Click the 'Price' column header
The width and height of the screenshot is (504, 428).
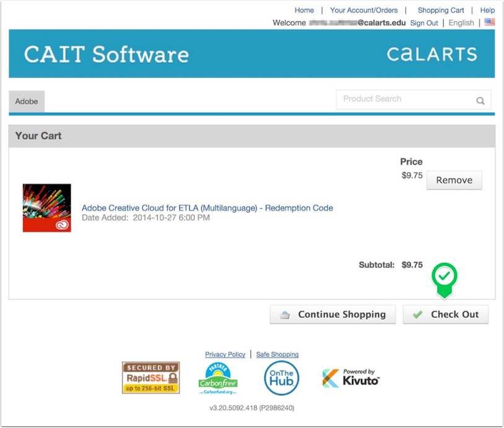click(411, 161)
